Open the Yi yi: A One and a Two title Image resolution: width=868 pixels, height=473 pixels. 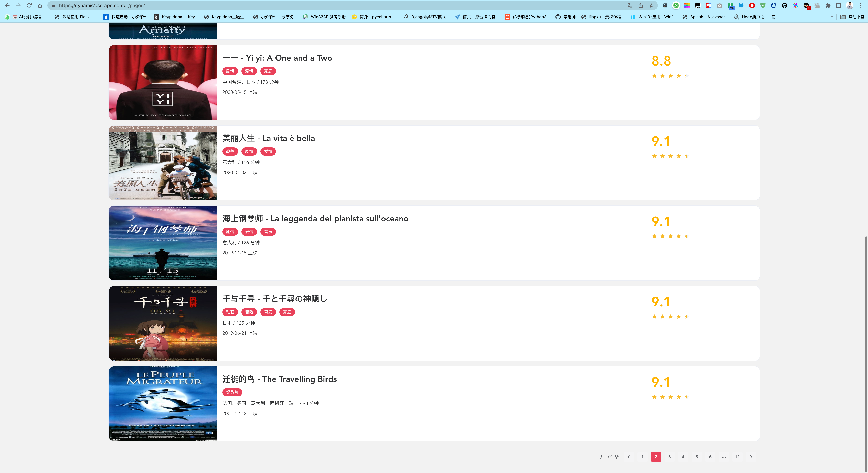(277, 58)
